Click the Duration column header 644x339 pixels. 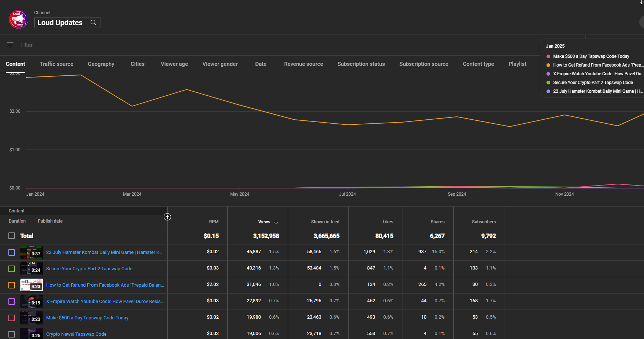click(17, 221)
